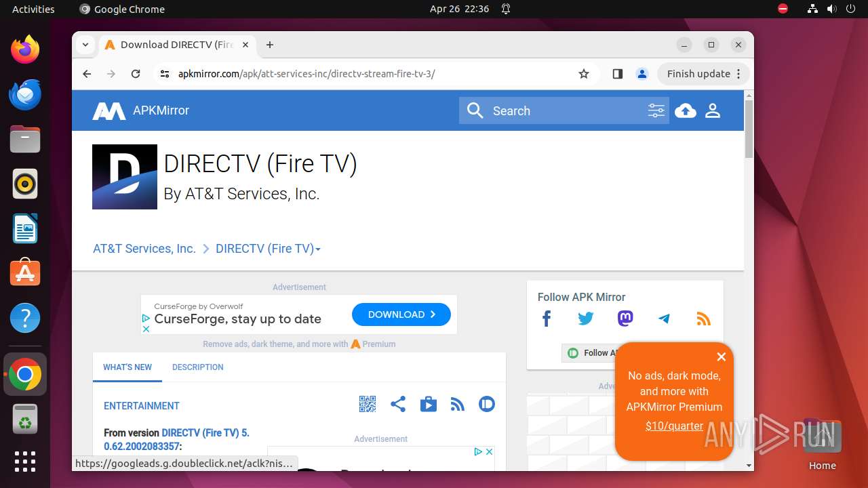Open Files from the dock
Image resolution: width=868 pixels, height=488 pixels.
[25, 139]
